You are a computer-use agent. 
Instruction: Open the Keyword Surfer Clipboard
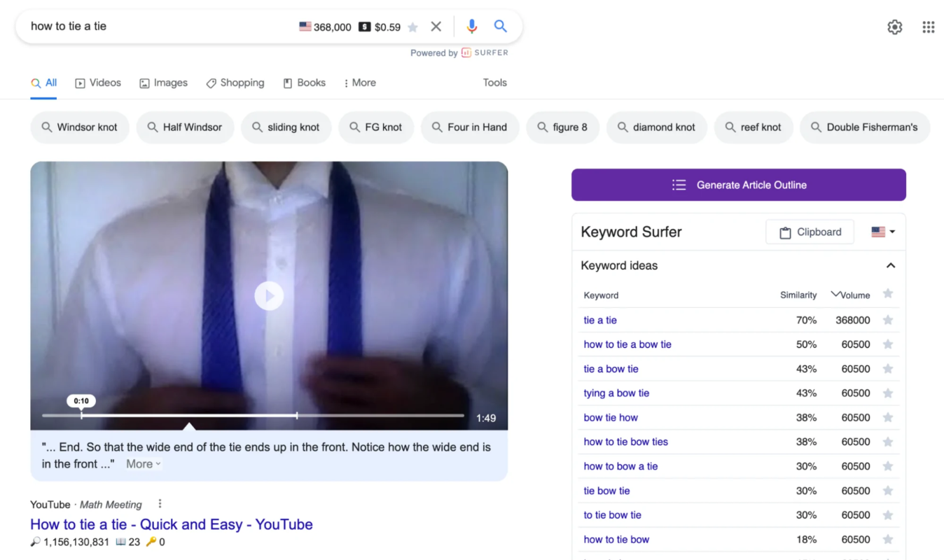(810, 232)
